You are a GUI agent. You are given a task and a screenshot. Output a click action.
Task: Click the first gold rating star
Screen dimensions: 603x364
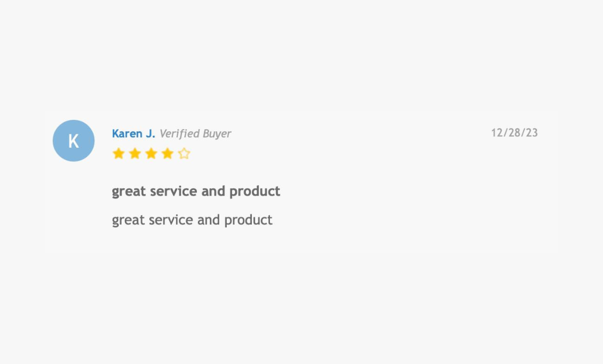point(118,154)
